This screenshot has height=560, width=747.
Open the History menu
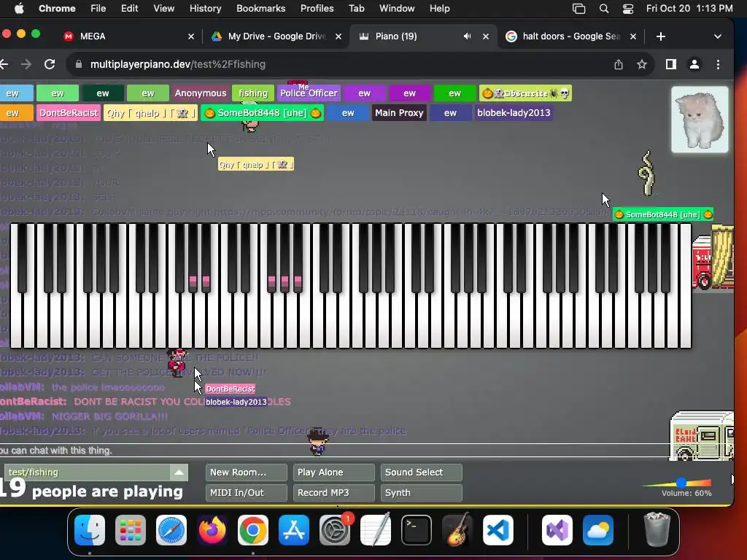pos(205,9)
